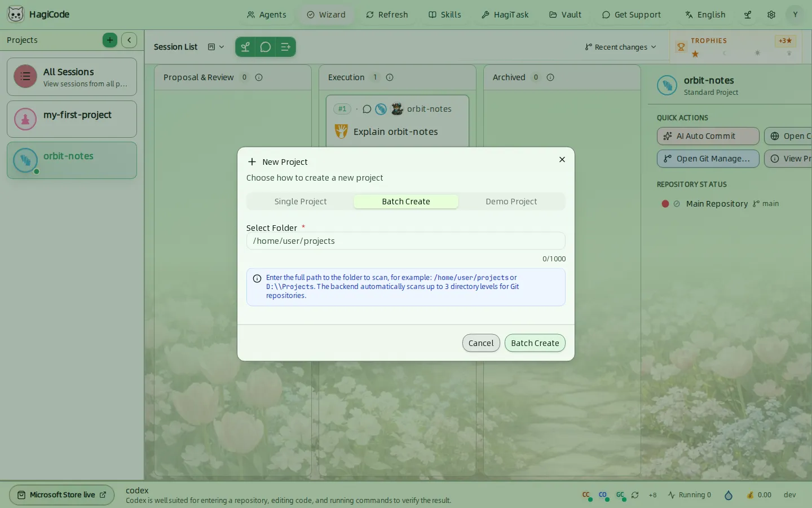Click Get Support in the top bar
The height and width of the screenshot is (508, 812).
pos(632,15)
